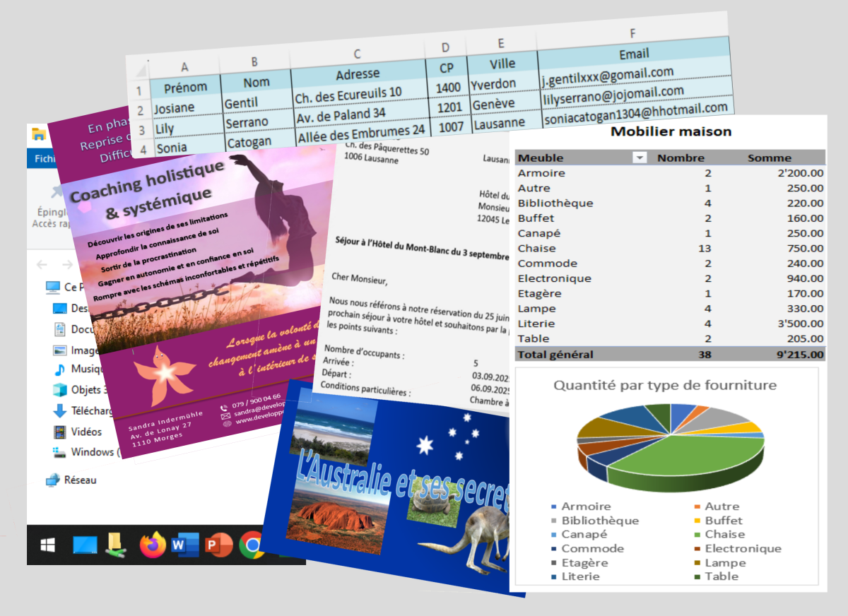The height and width of the screenshot is (616, 848).
Task: Click the blue desktop icon in taskbar
Action: pos(85,545)
